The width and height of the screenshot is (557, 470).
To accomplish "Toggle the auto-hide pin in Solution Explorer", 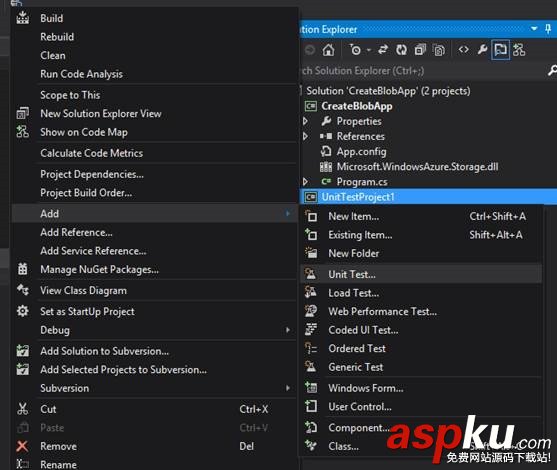I will pyautogui.click(x=548, y=29).
